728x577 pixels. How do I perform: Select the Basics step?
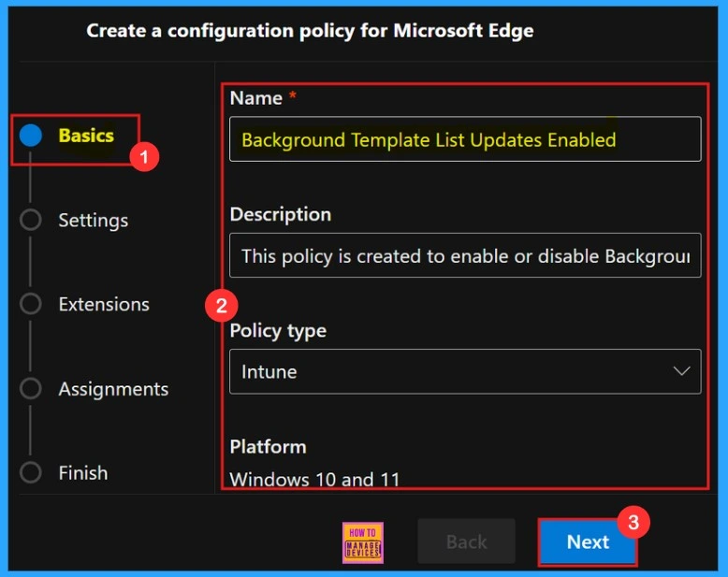click(86, 136)
